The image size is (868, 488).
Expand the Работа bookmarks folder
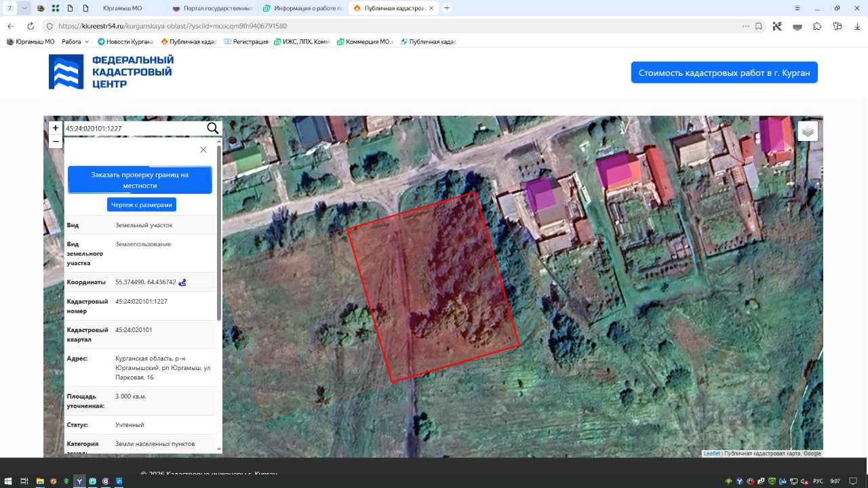click(x=75, y=41)
